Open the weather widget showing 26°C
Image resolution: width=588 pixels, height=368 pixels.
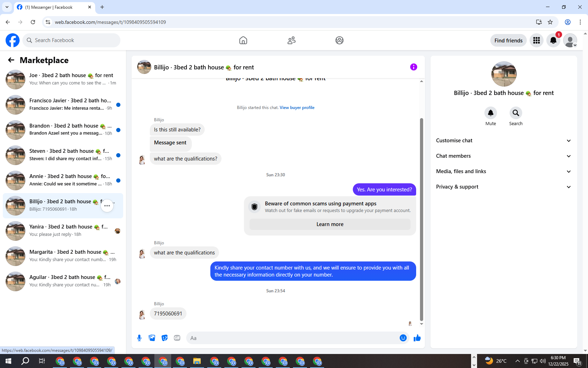(x=496, y=361)
